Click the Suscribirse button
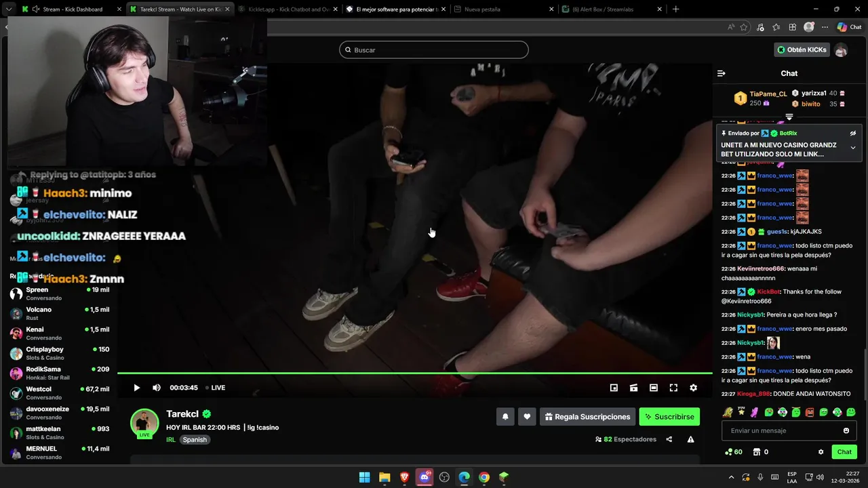This screenshot has width=868, height=488. pyautogui.click(x=669, y=417)
